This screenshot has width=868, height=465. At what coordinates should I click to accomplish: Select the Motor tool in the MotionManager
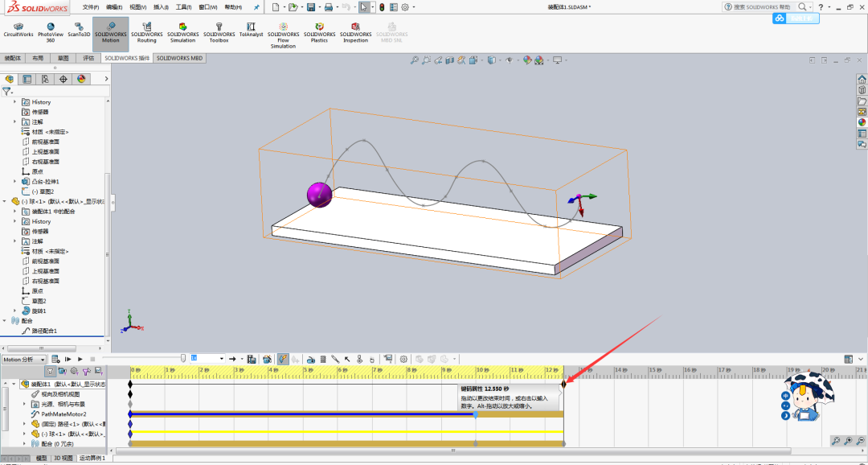coord(309,359)
